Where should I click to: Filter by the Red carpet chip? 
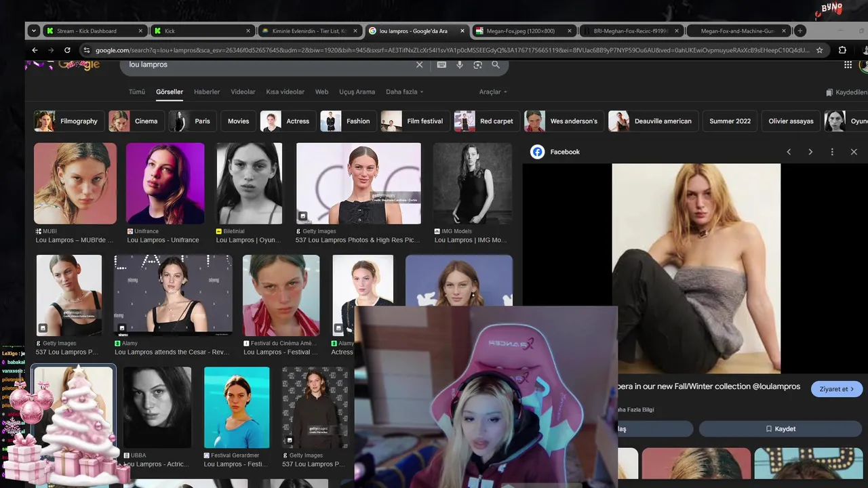pos(487,121)
